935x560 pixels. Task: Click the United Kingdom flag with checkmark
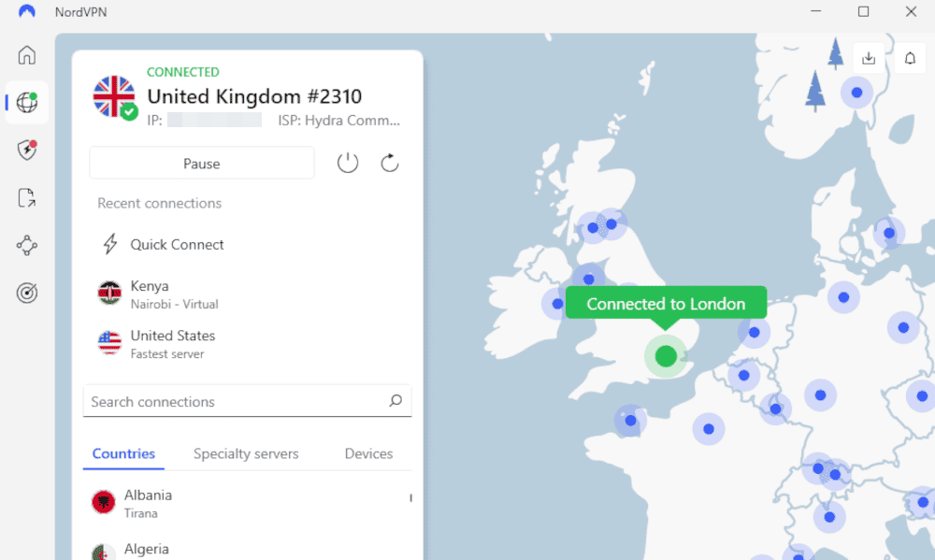pyautogui.click(x=114, y=96)
